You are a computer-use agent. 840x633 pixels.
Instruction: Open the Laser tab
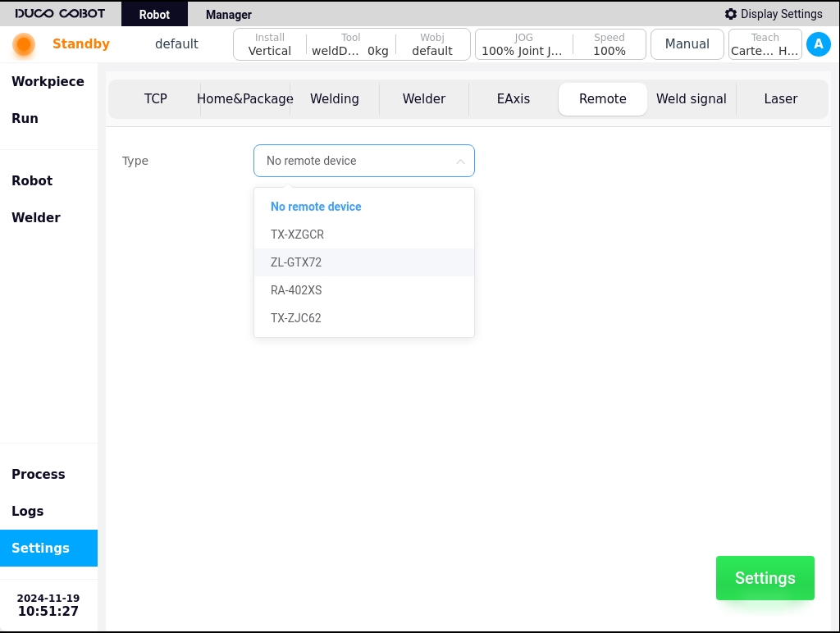pyautogui.click(x=781, y=99)
